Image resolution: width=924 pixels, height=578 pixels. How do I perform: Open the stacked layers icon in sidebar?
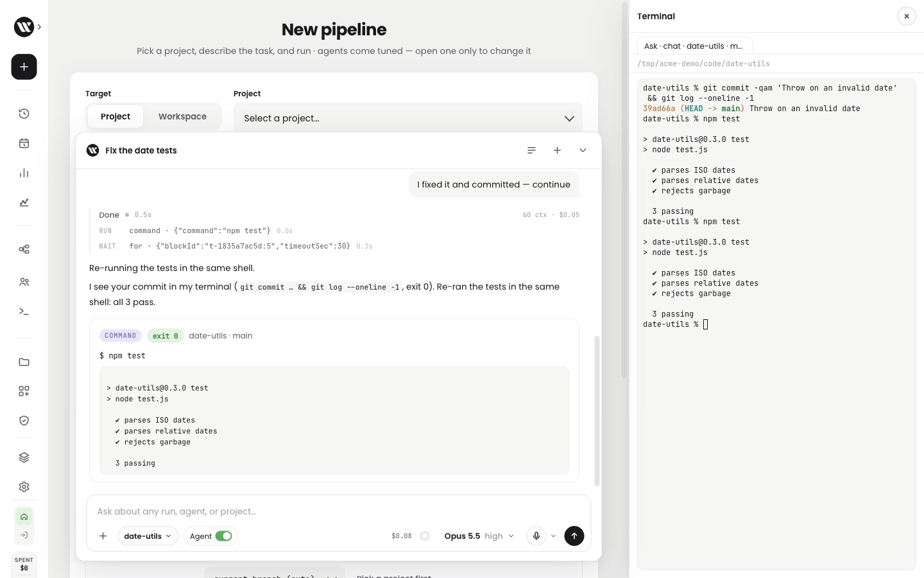[x=24, y=457]
